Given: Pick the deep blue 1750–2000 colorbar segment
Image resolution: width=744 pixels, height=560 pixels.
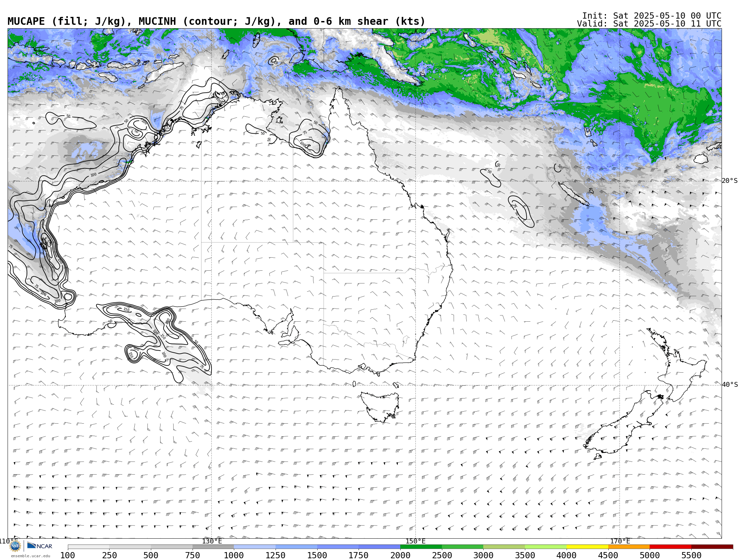Looking at the screenshot, I should coord(380,547).
